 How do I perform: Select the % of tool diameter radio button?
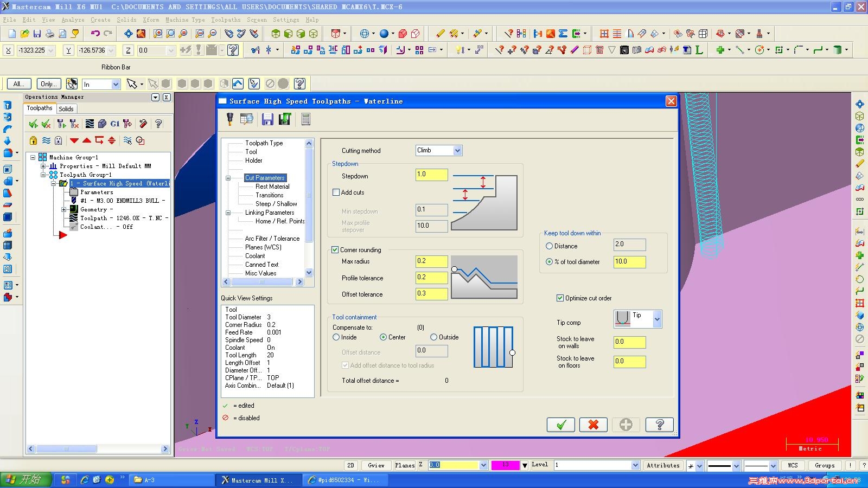(x=549, y=262)
